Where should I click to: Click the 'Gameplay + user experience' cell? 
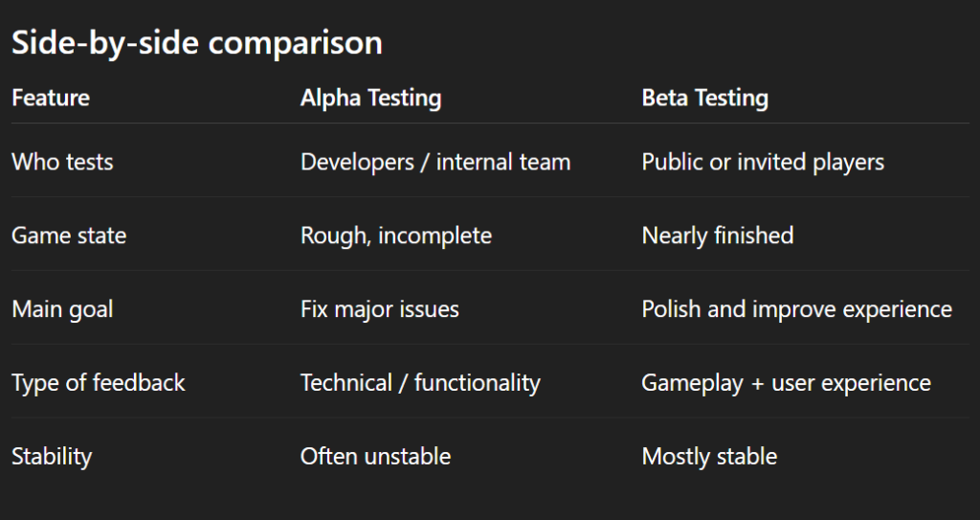(x=786, y=383)
